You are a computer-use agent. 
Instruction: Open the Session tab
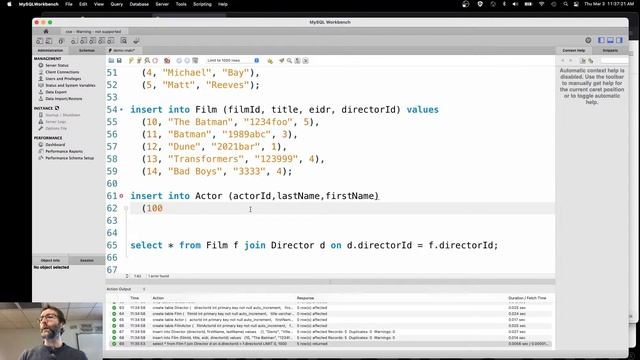point(87,260)
